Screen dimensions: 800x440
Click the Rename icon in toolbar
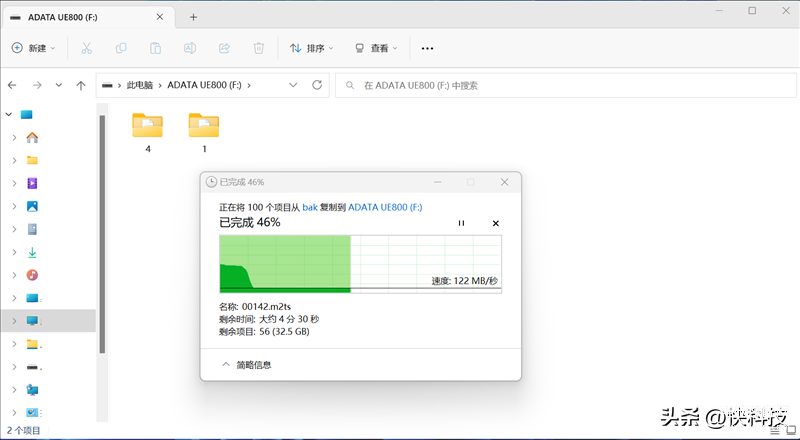pyautogui.click(x=190, y=48)
